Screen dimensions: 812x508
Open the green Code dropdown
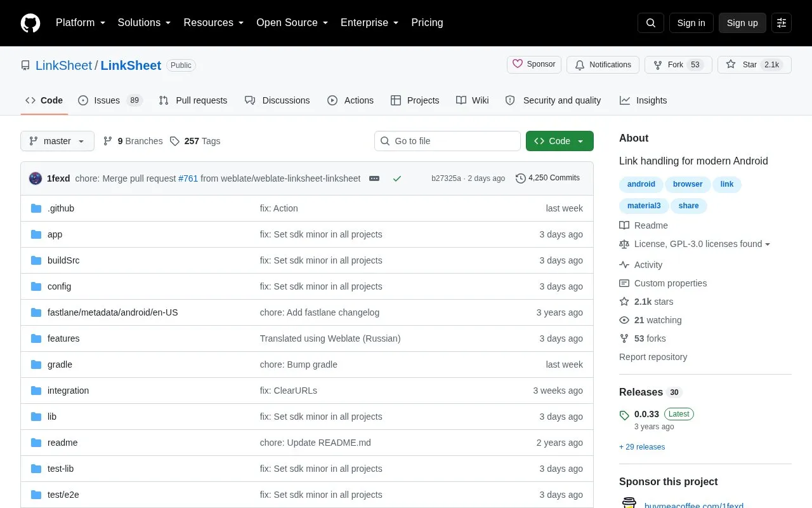560,141
